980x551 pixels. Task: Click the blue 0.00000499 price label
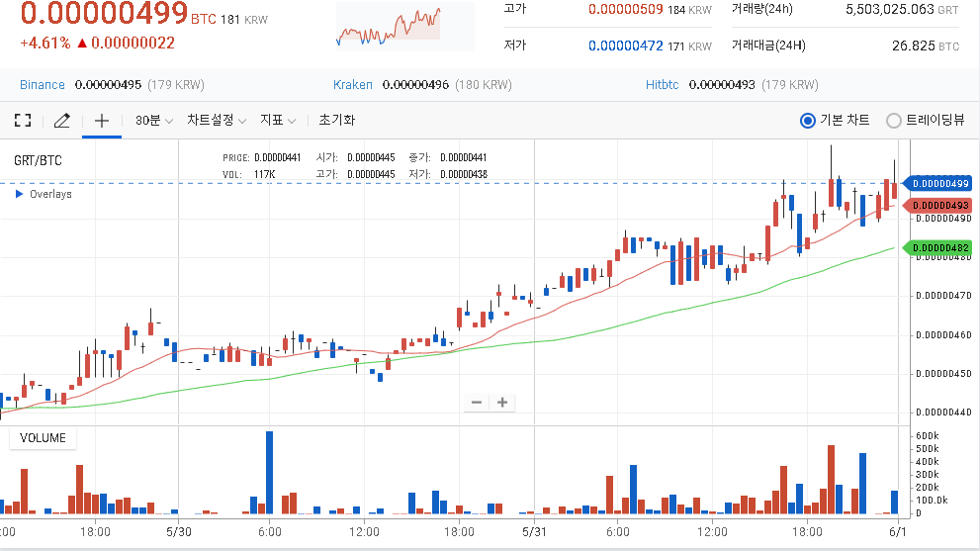coord(940,183)
